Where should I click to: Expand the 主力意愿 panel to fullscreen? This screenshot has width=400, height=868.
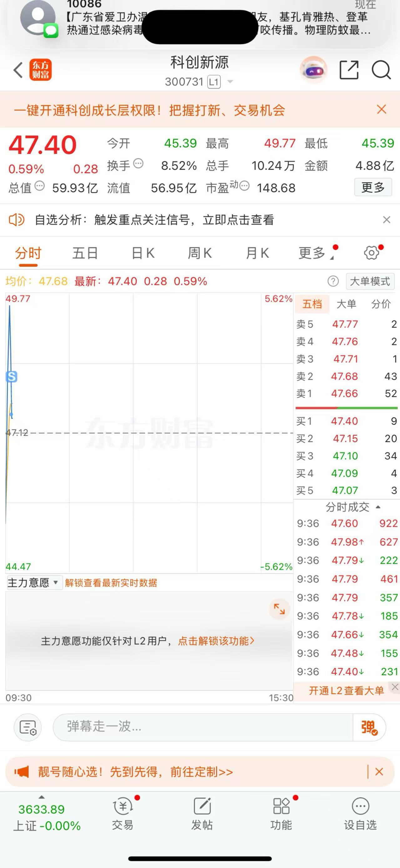tap(279, 609)
